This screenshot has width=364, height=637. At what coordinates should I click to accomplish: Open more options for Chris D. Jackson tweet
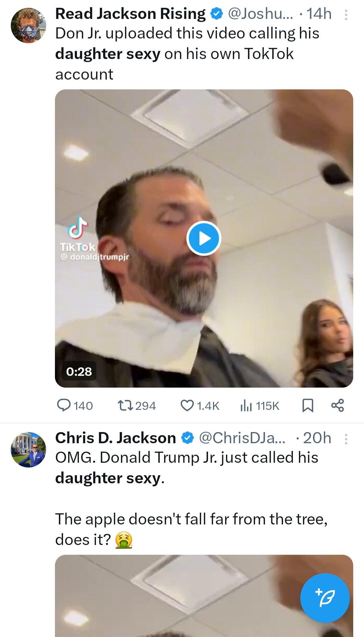coord(346,439)
